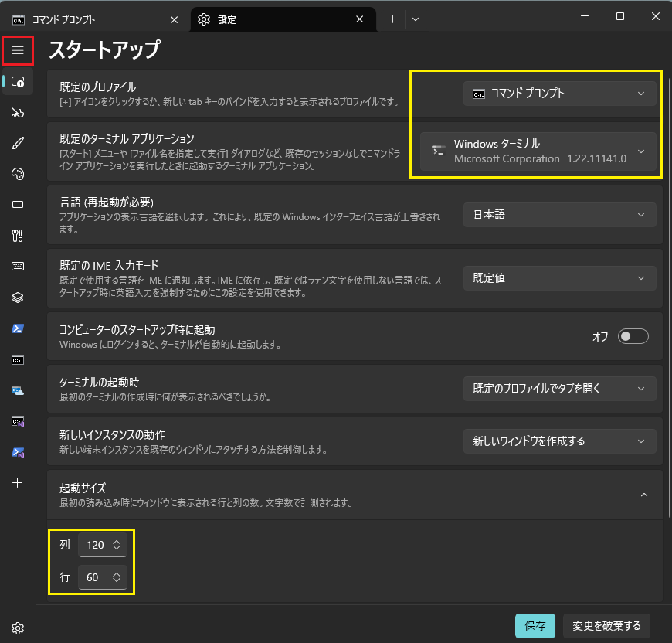
Task: Open the 既定のターミナル アプリケーション dropdown
Action: coord(538,151)
